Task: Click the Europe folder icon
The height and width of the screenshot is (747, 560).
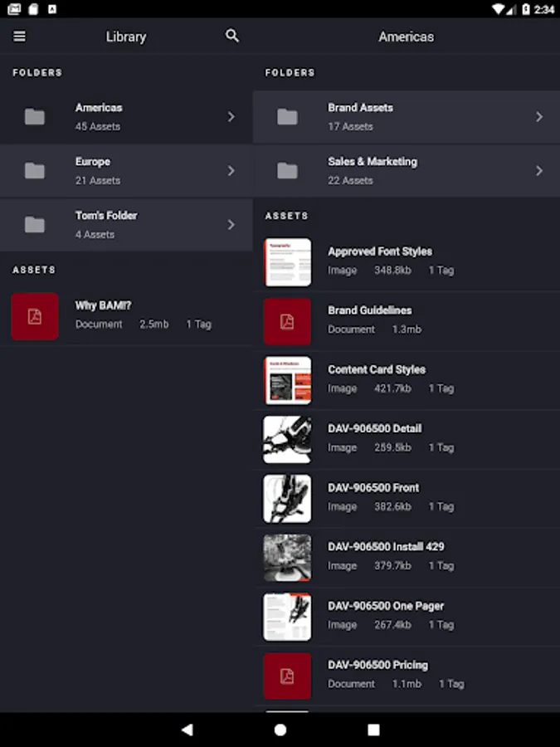Action: (35, 170)
